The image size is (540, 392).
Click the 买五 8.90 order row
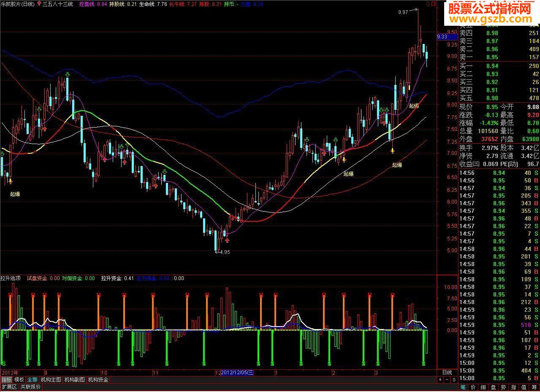[x=499, y=98]
